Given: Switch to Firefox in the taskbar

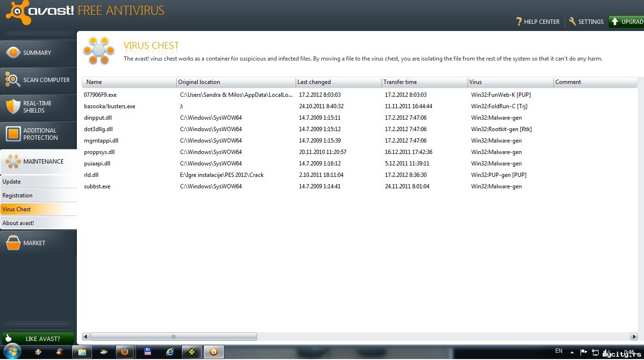Looking at the screenshot, I should click(x=125, y=352).
